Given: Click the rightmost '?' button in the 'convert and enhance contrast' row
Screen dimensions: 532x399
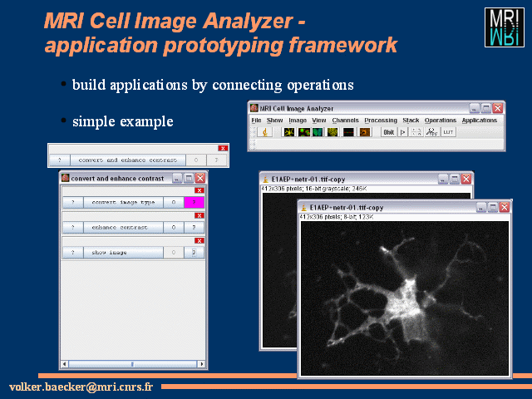Looking at the screenshot, I should click(217, 160).
